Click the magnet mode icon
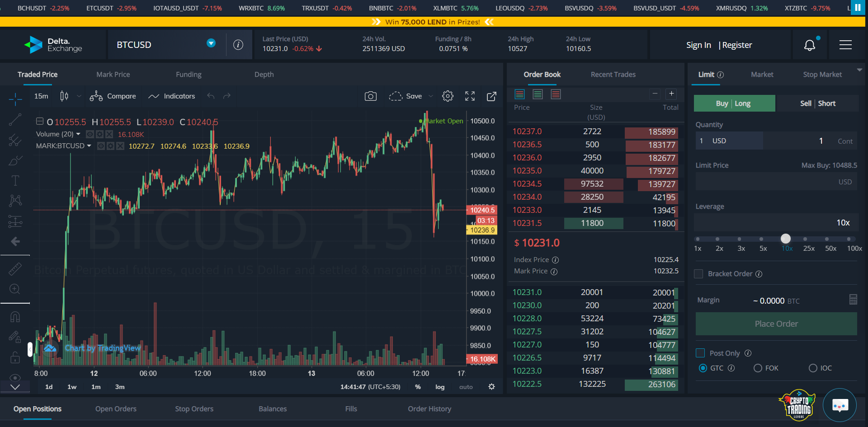This screenshot has width=868, height=427. 15,317
